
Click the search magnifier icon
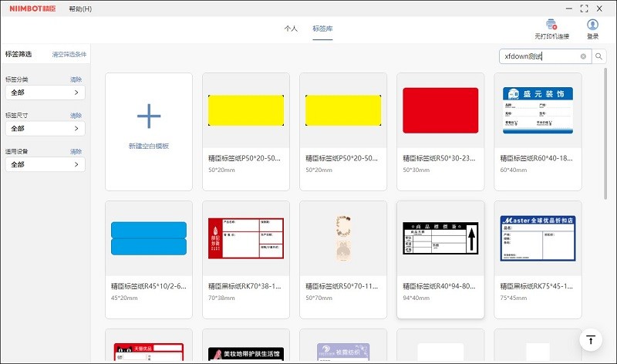tap(598, 56)
